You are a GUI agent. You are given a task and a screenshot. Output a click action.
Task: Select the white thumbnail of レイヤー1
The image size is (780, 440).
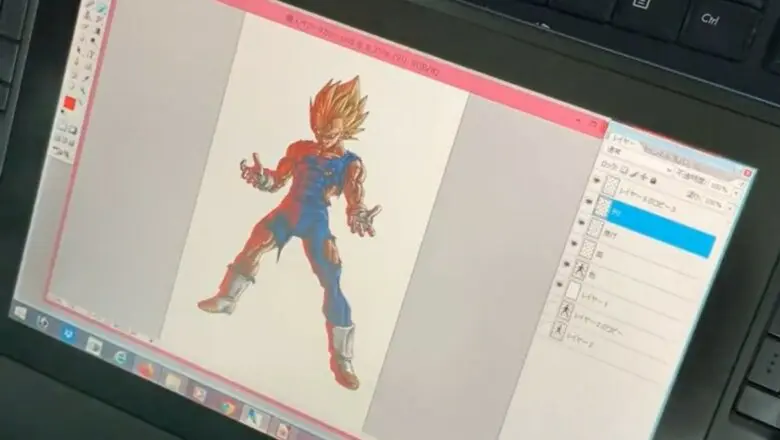(573, 290)
